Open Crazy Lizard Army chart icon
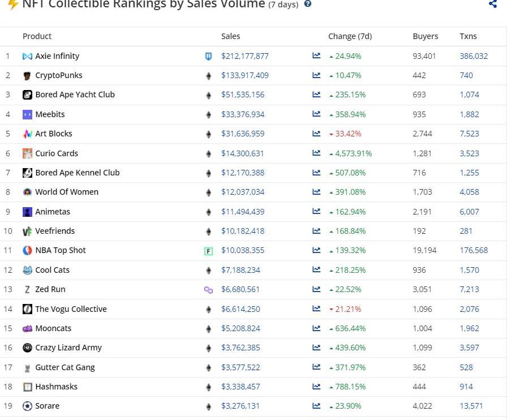The height and width of the screenshot is (420, 515). (316, 348)
